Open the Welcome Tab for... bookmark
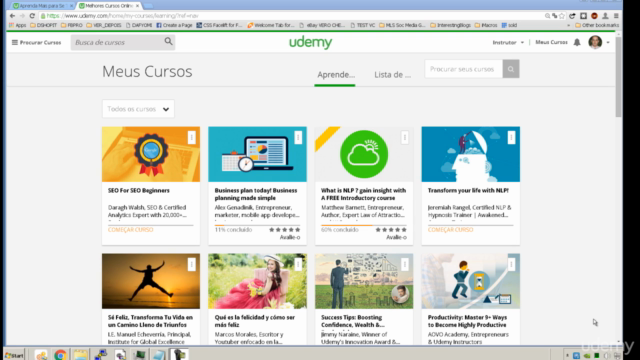Viewport: 640px width, 360px height. pyautogui.click(x=271, y=25)
